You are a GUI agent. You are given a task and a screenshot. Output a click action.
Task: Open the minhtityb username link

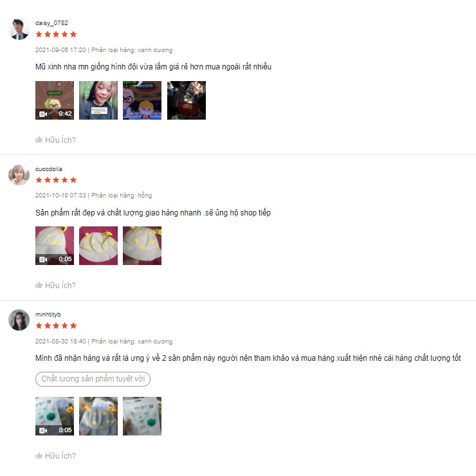[48, 315]
